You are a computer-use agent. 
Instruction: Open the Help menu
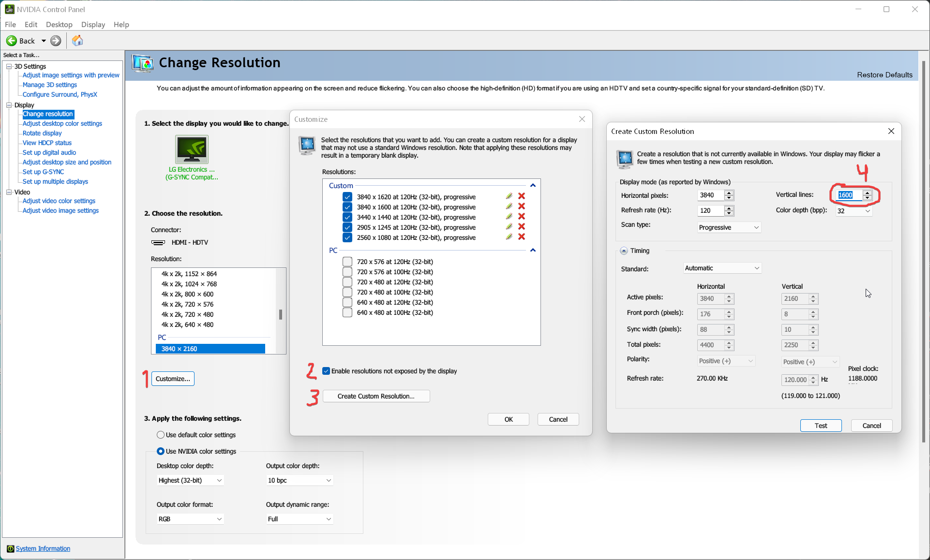(121, 24)
